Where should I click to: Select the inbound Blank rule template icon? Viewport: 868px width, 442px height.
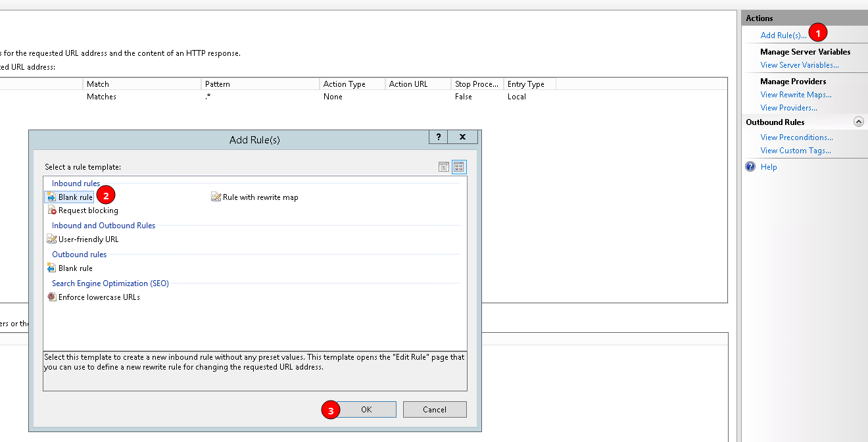[x=51, y=197]
